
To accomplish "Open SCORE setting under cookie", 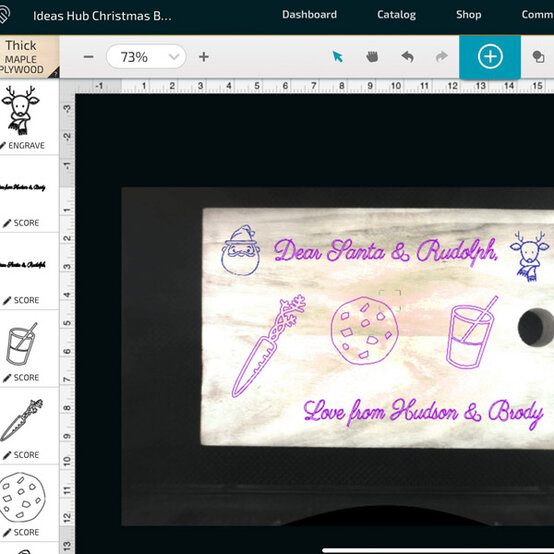I will click(x=21, y=532).
